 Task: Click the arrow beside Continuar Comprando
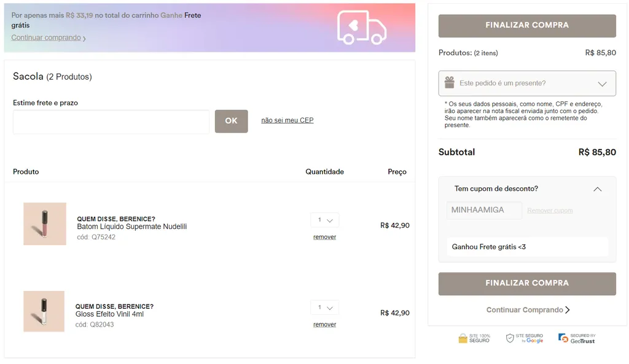[x=567, y=310]
